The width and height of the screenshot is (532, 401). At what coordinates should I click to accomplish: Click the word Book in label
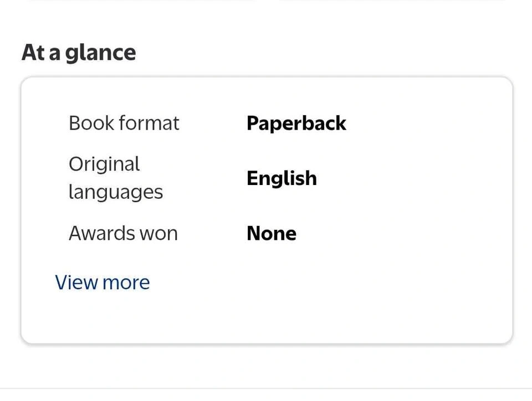(x=88, y=123)
